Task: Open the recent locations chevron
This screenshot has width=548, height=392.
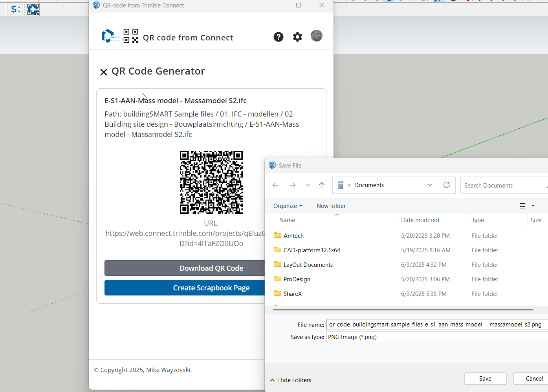Action: pyautogui.click(x=308, y=185)
